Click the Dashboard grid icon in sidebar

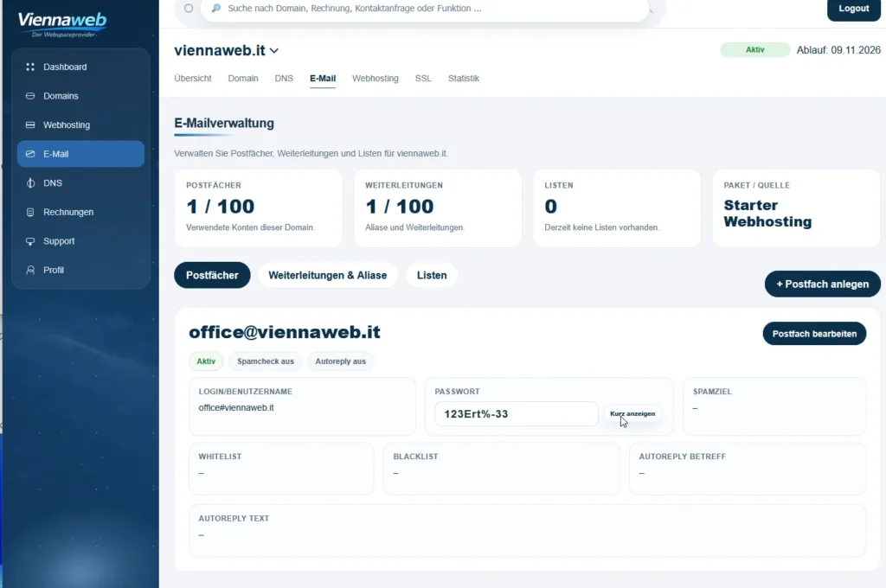[30, 67]
